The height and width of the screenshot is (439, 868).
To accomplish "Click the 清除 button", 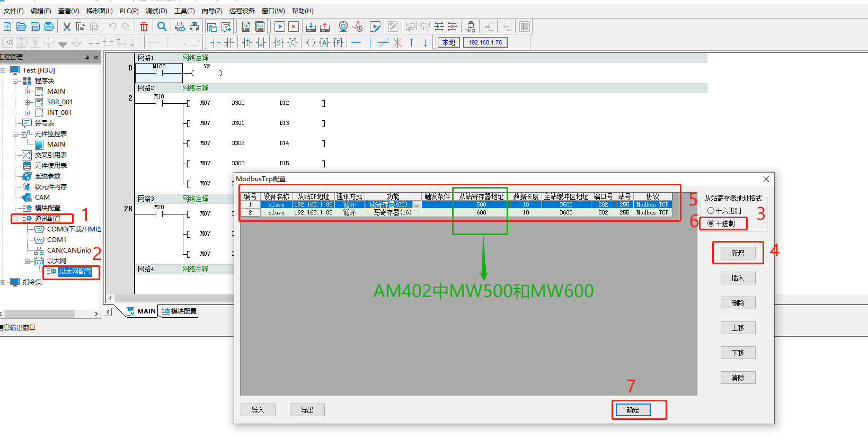I will (x=738, y=378).
